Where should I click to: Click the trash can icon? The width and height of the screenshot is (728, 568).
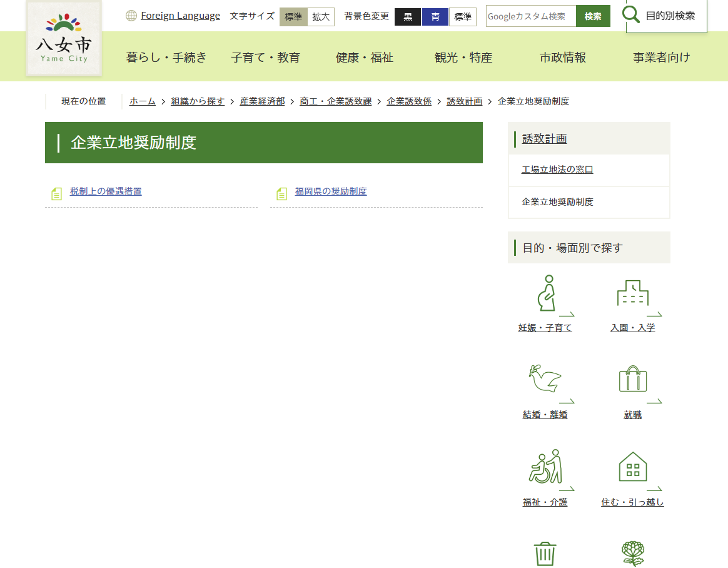[545, 554]
